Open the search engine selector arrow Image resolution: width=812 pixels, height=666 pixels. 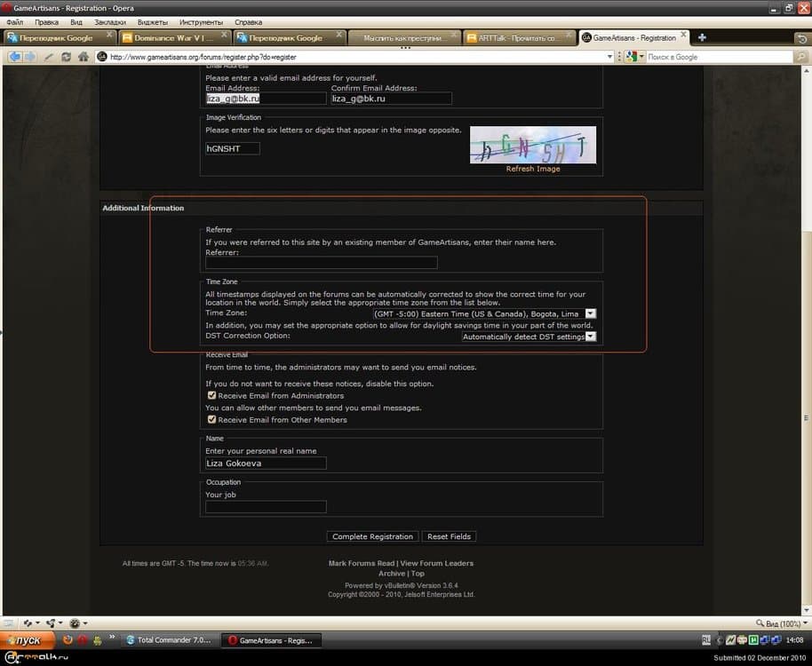(x=641, y=57)
